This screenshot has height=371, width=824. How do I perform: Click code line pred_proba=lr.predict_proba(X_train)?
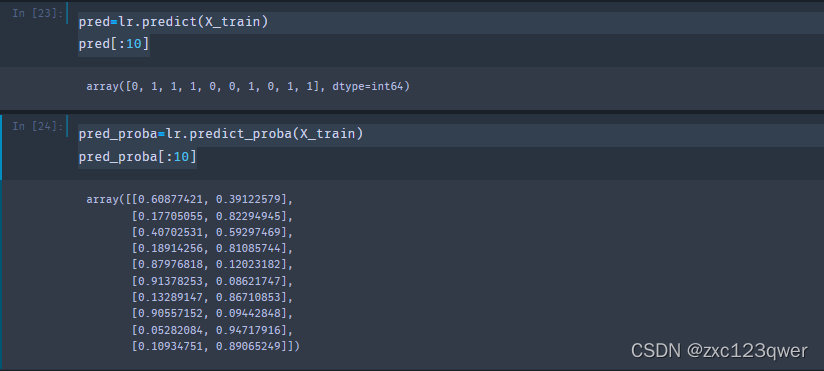[221, 134]
